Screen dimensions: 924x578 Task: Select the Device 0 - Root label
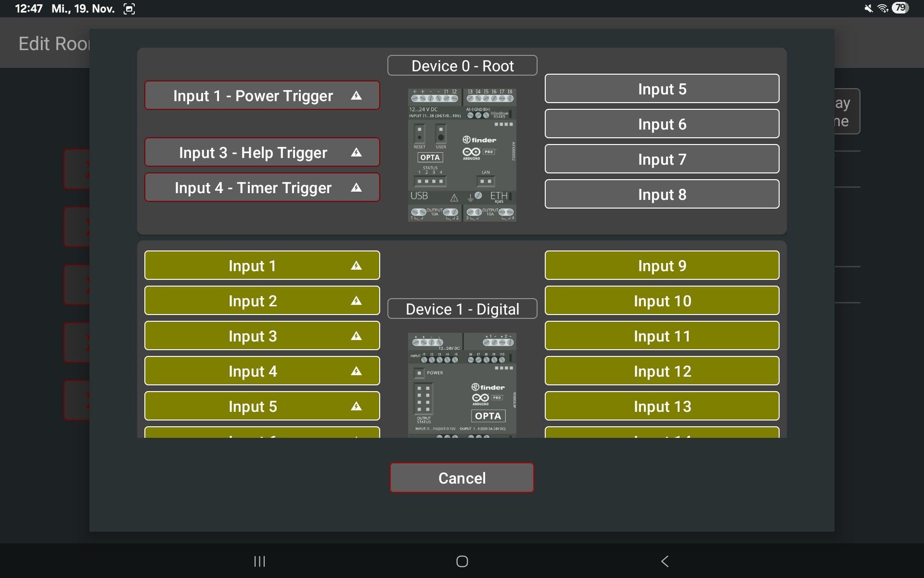pos(462,66)
